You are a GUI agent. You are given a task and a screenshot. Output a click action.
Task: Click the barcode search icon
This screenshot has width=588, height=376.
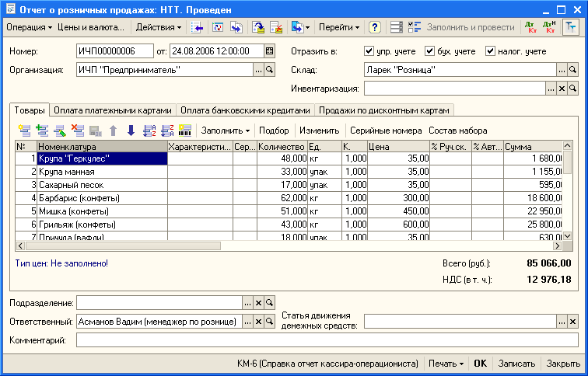pyautogui.click(x=185, y=131)
